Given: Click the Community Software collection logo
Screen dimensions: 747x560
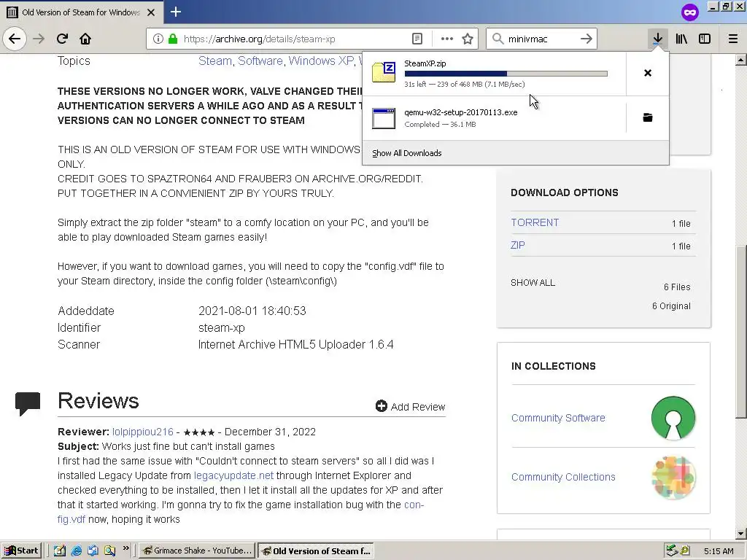Looking at the screenshot, I should pos(673,418).
